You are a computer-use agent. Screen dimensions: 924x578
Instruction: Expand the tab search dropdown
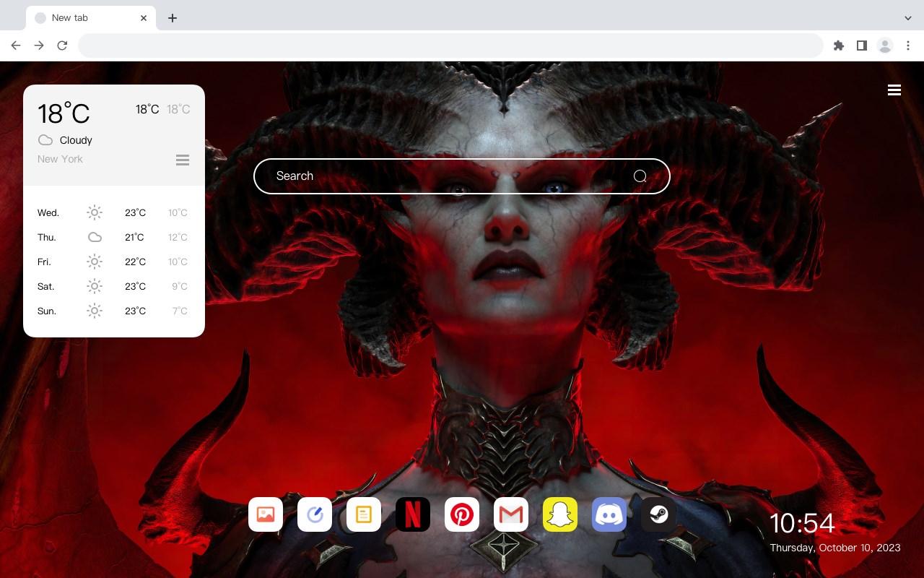tap(908, 18)
